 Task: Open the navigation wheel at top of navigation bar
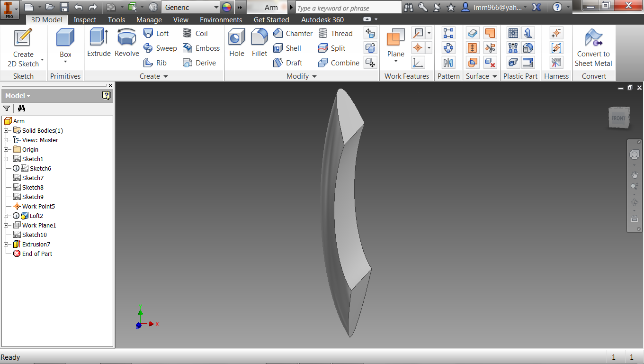(635, 155)
